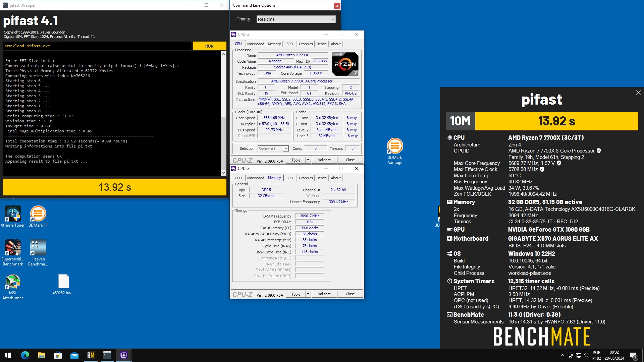Viewport: 644px width, 362px height.
Task: Click the clock showing 00:32 28/05/2024
Action: coord(614,355)
